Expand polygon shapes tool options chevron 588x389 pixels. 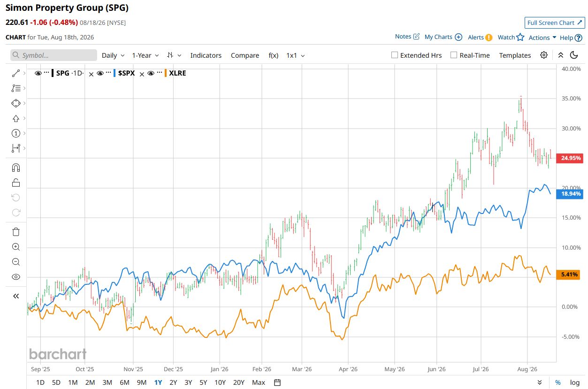click(24, 103)
